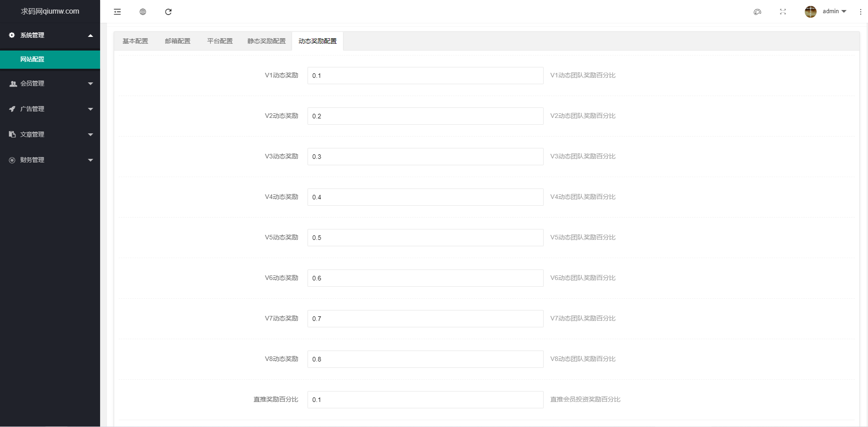Click the V8动态团队奖励百分比 hint text
The image size is (868, 427).
pos(583,359)
